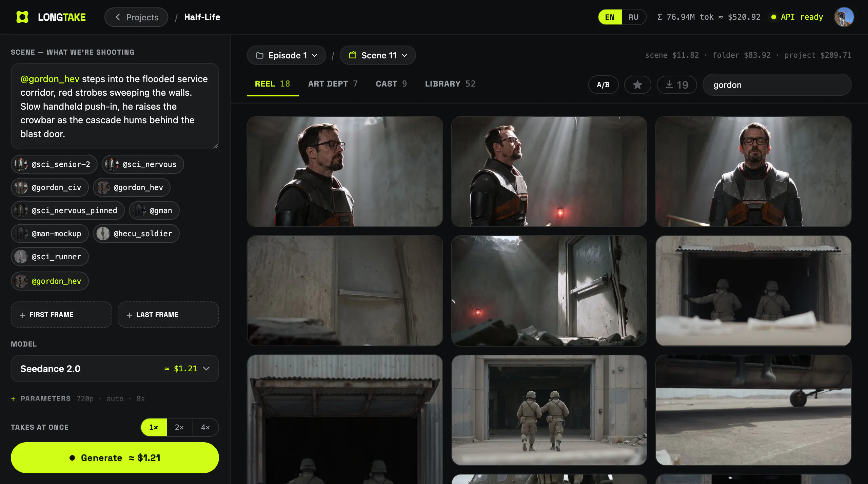Select 4× takes at once
The image size is (868, 484).
point(205,427)
